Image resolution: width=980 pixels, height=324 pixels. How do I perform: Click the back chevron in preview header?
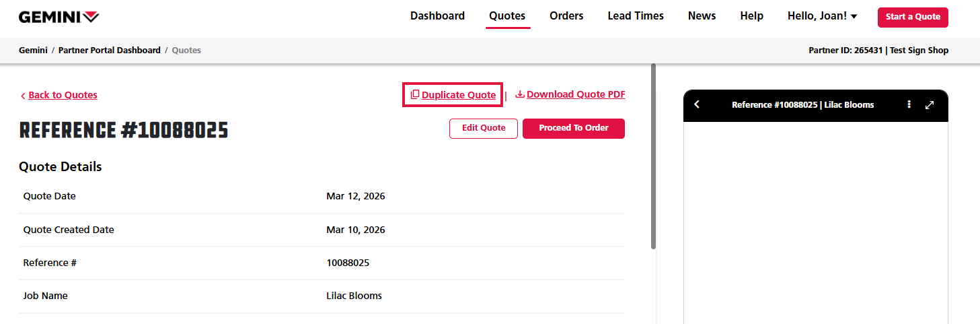coord(697,104)
